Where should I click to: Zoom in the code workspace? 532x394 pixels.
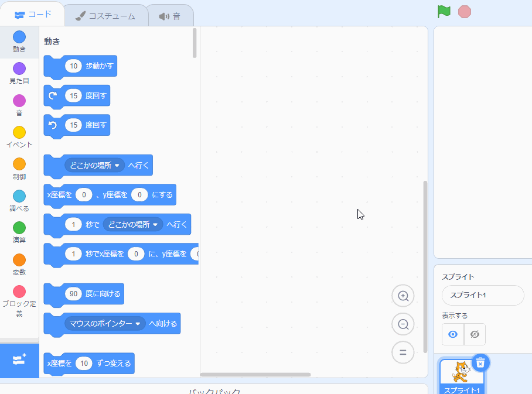click(x=403, y=296)
